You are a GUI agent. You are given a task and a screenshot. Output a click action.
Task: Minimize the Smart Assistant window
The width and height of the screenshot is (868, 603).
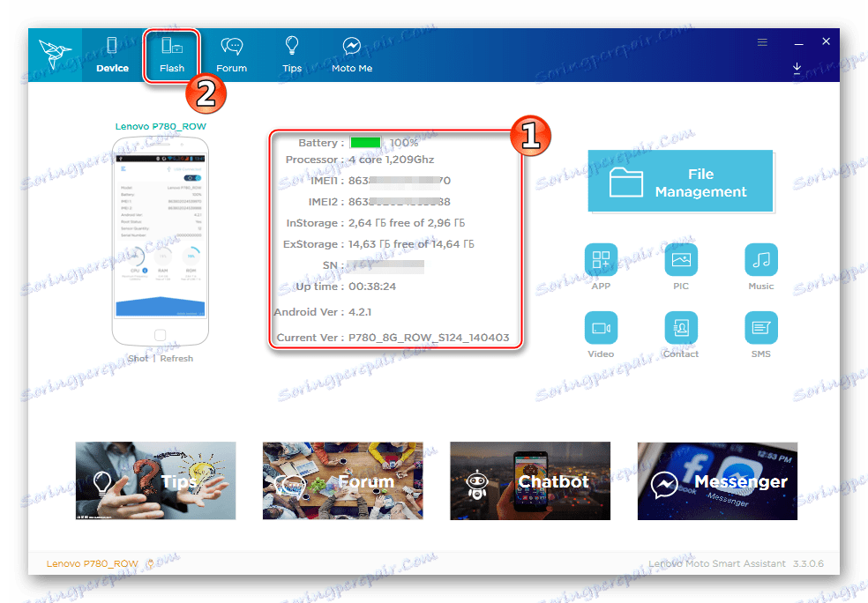[x=798, y=42]
